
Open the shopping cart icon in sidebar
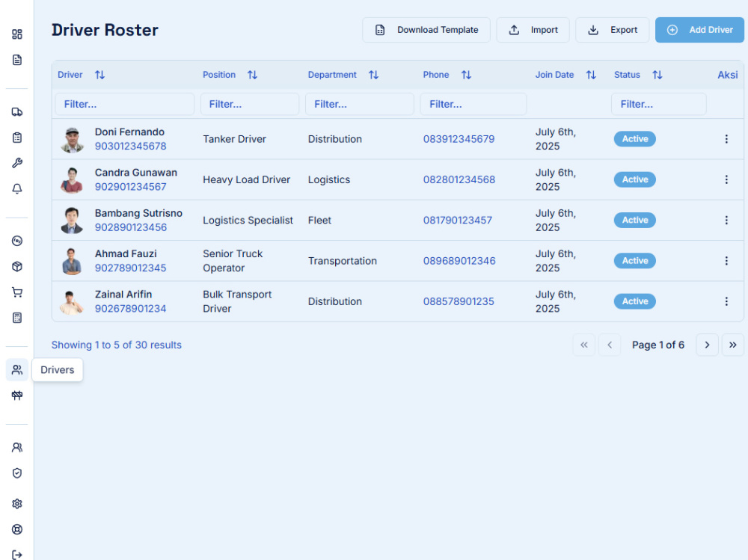16,292
